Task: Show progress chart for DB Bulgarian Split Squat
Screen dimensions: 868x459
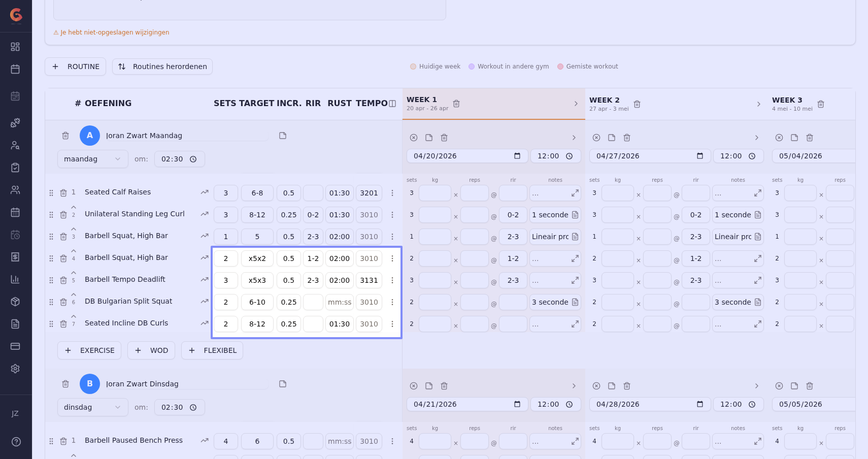Action: tap(205, 302)
